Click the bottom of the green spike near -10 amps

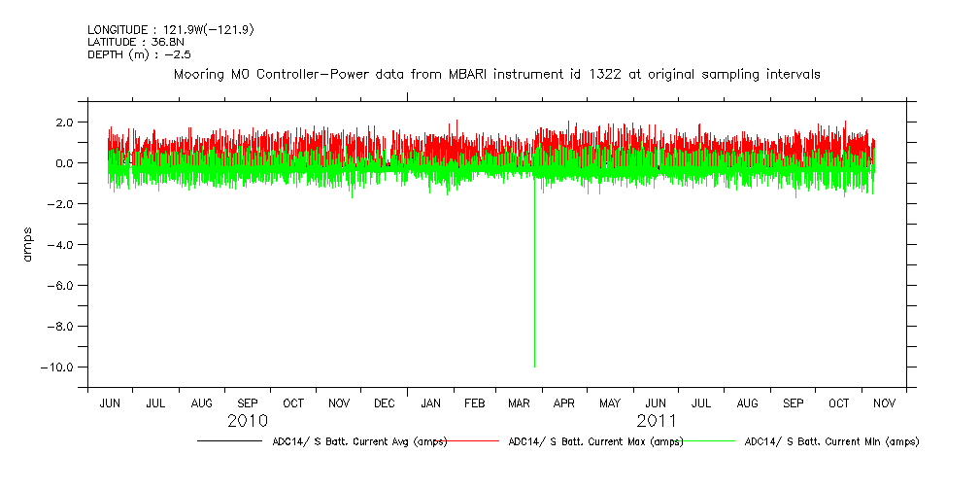pyautogui.click(x=534, y=365)
